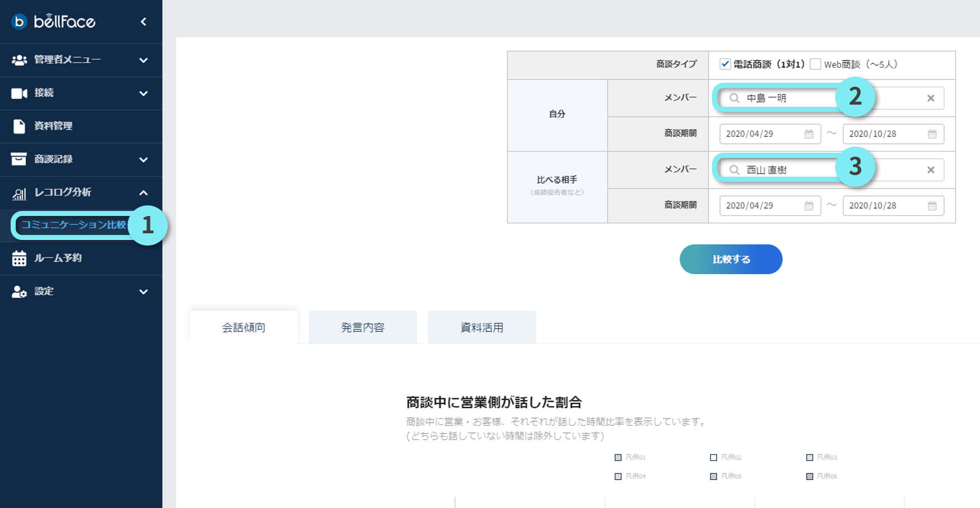Switch to the 発言内容 tab
Viewport: 980px width, 508px height.
[362, 327]
